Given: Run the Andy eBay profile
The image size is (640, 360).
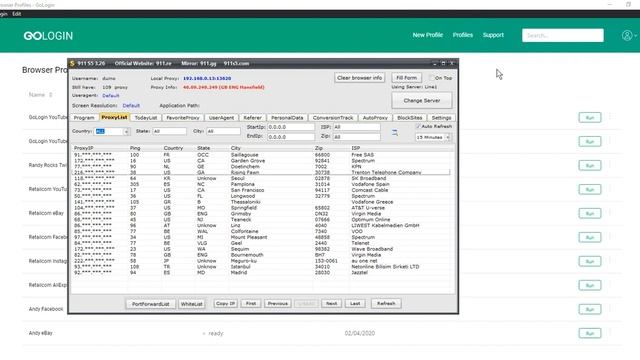Looking at the screenshot, I should point(589,333).
